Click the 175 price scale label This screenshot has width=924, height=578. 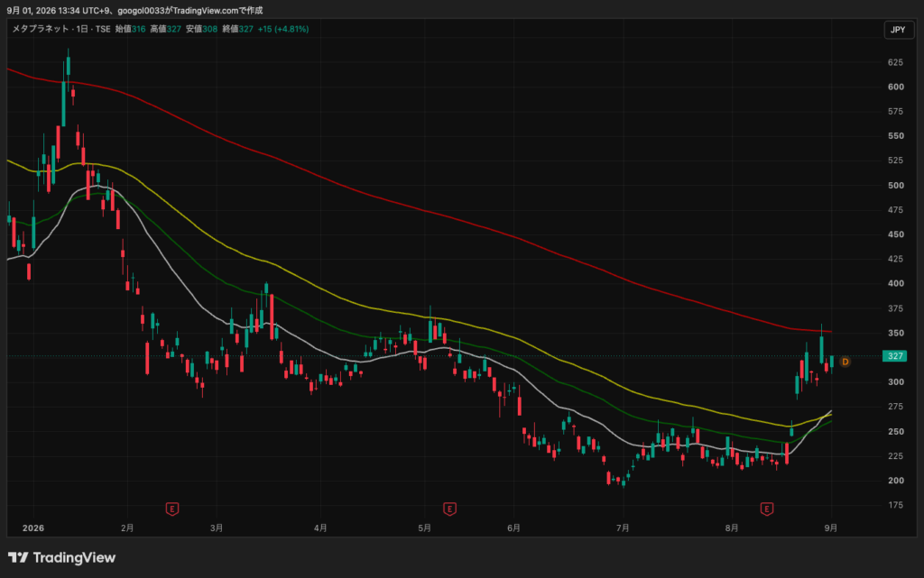tap(896, 504)
